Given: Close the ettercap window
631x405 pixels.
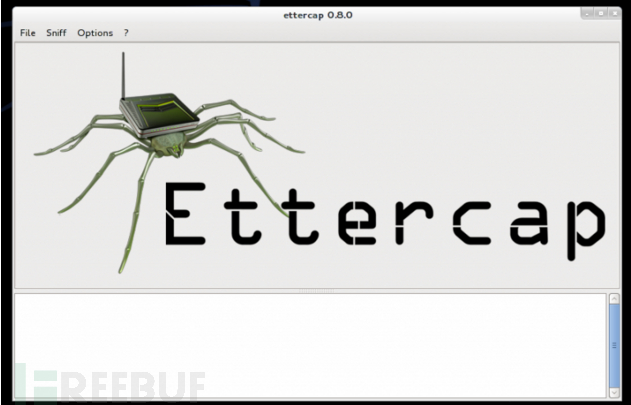Looking at the screenshot, I should click(615, 13).
